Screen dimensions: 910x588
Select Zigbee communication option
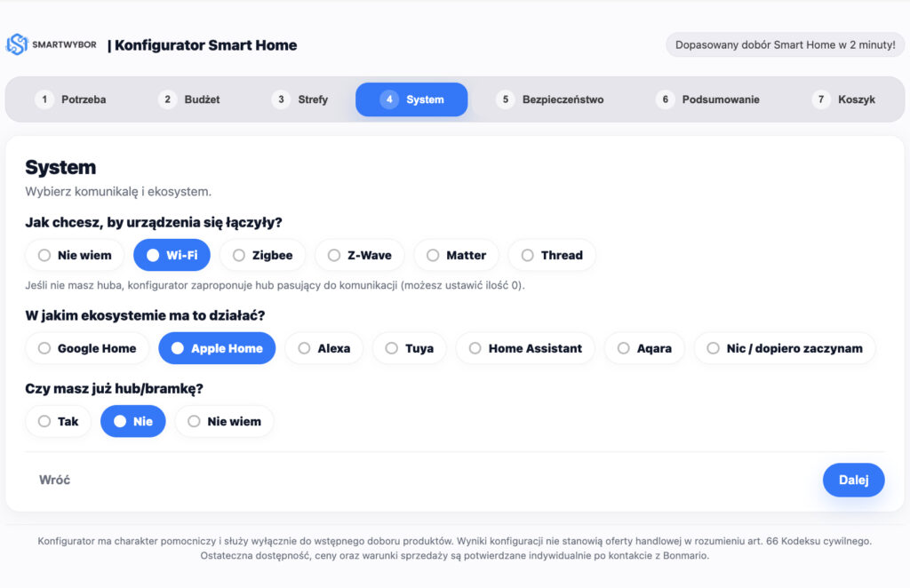coord(262,255)
